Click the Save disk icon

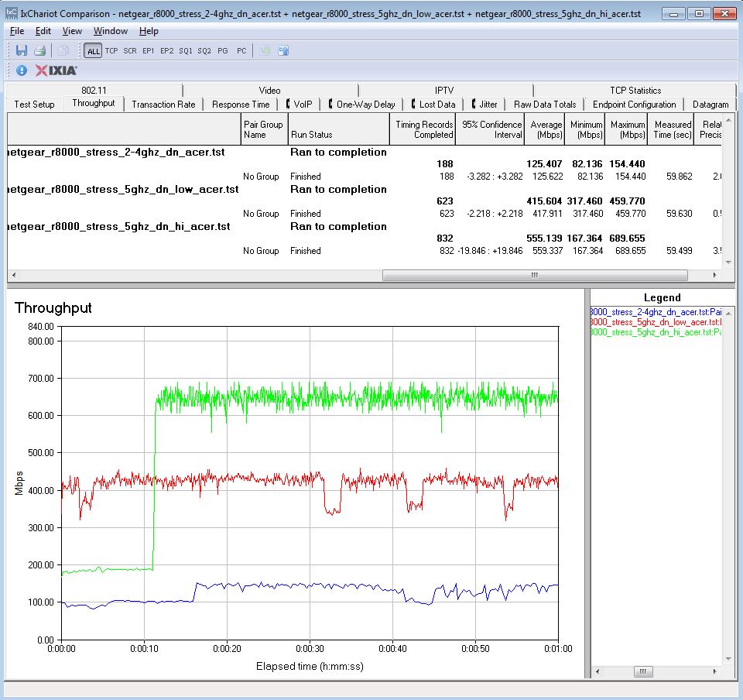tap(22, 50)
